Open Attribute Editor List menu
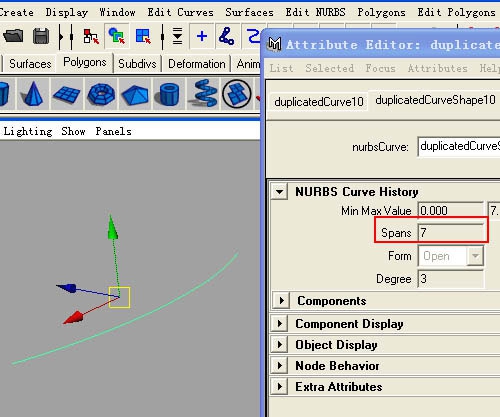The width and height of the screenshot is (500, 417). pyautogui.click(x=281, y=68)
